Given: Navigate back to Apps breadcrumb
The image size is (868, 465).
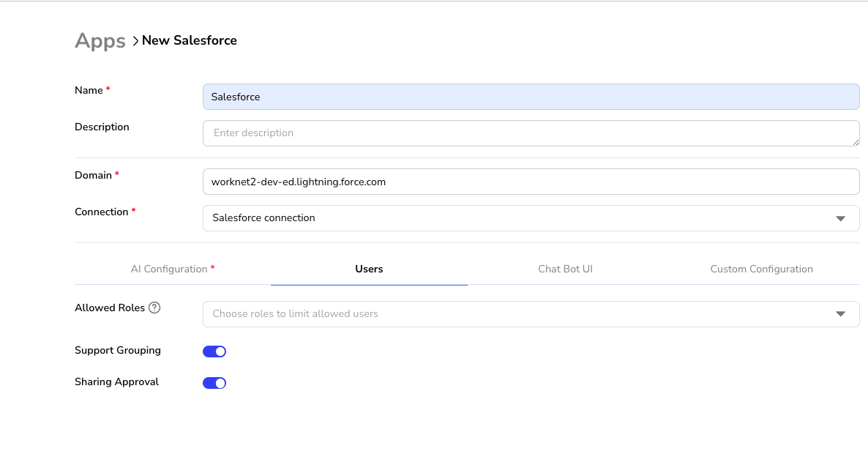Looking at the screenshot, I should pyautogui.click(x=100, y=41).
